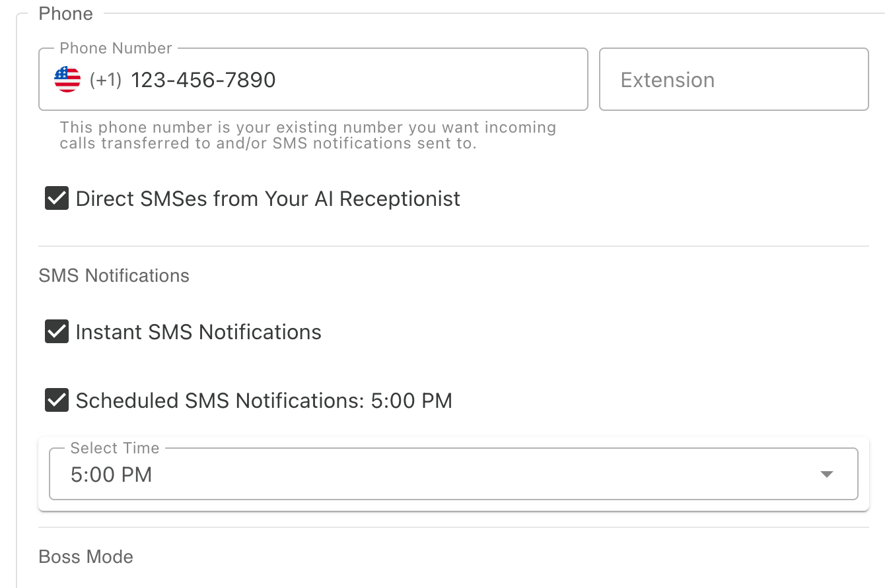Uncheck Direct SMSes from Your AI Receptionist
Image resolution: width=885 pixels, height=588 pixels.
point(56,198)
